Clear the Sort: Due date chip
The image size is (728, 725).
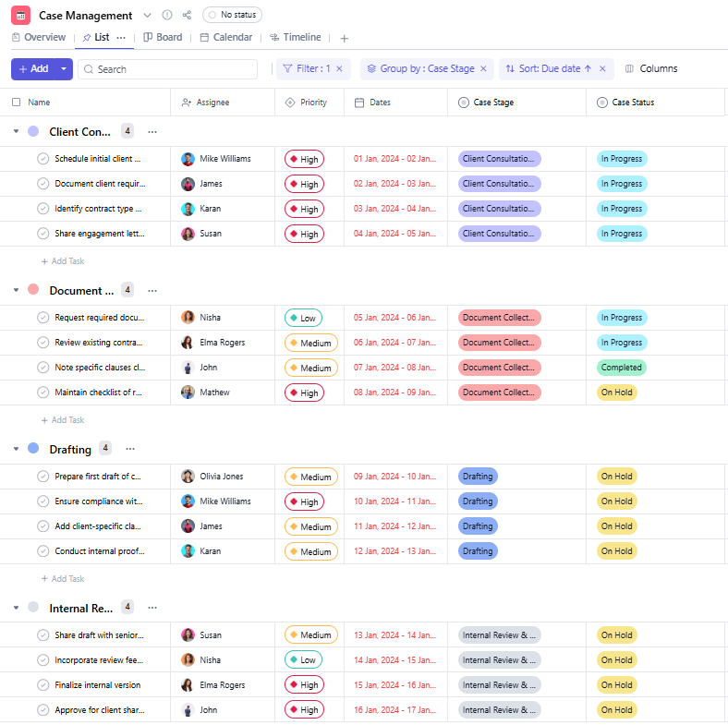click(x=602, y=69)
